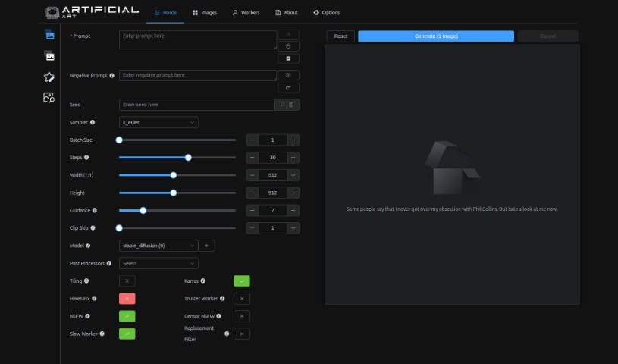The height and width of the screenshot is (364, 618).
Task: Click the Artificial Art logo
Action: (x=92, y=12)
